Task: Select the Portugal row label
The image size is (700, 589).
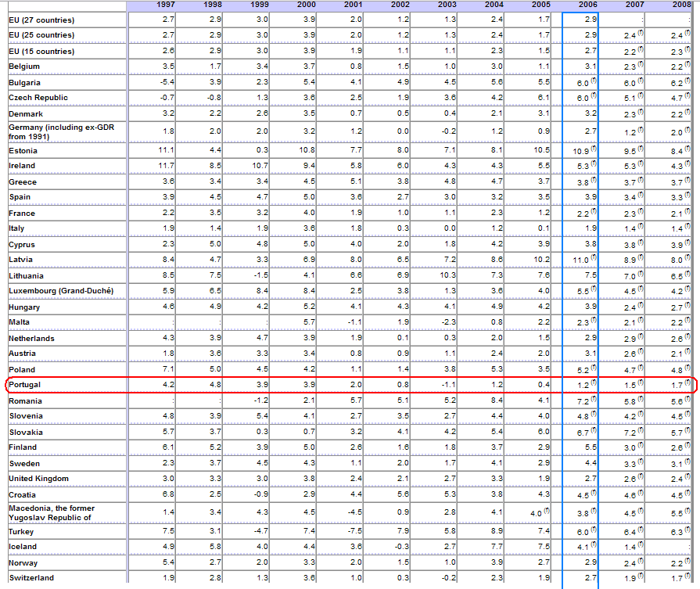Action: 24,385
